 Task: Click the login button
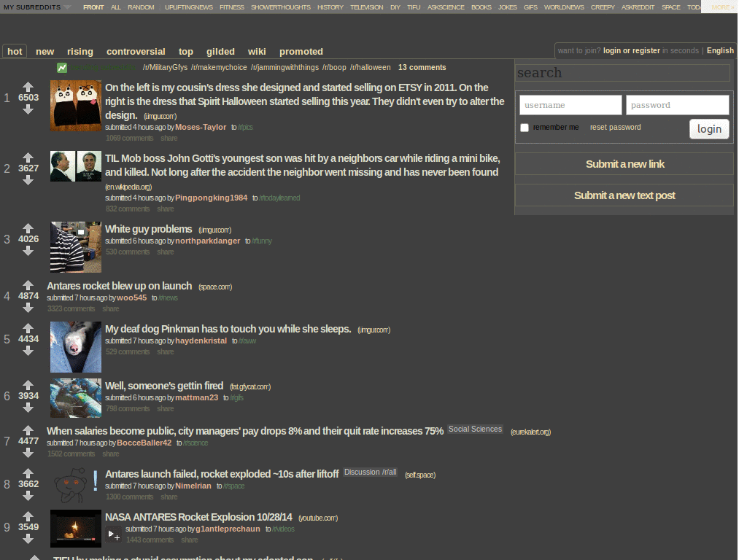tap(709, 129)
